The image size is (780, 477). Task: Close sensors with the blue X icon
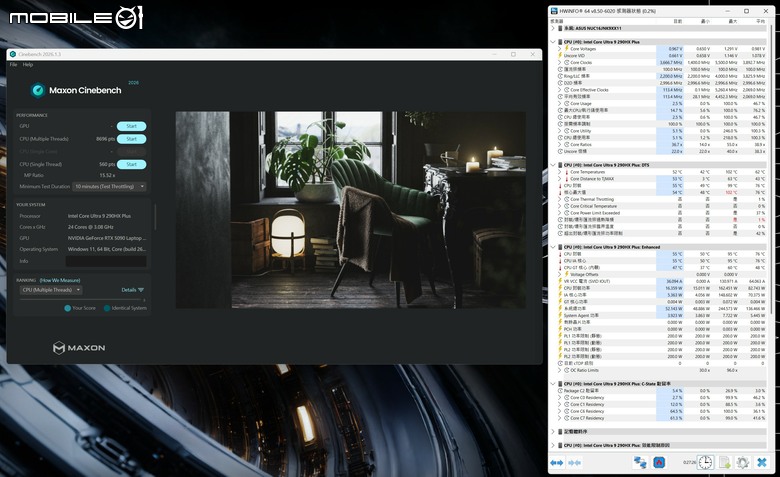click(762, 463)
